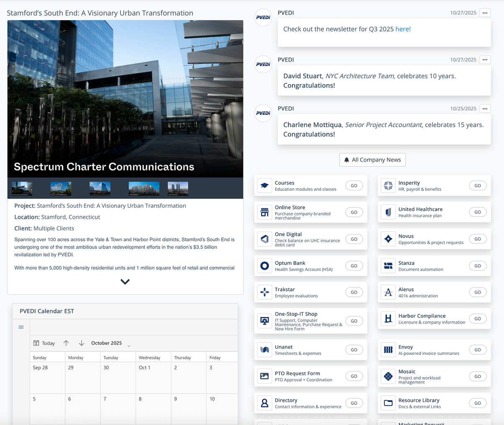The image size is (504, 425).
Task: Select the Trakstar evaluations icon
Action: coord(264,292)
